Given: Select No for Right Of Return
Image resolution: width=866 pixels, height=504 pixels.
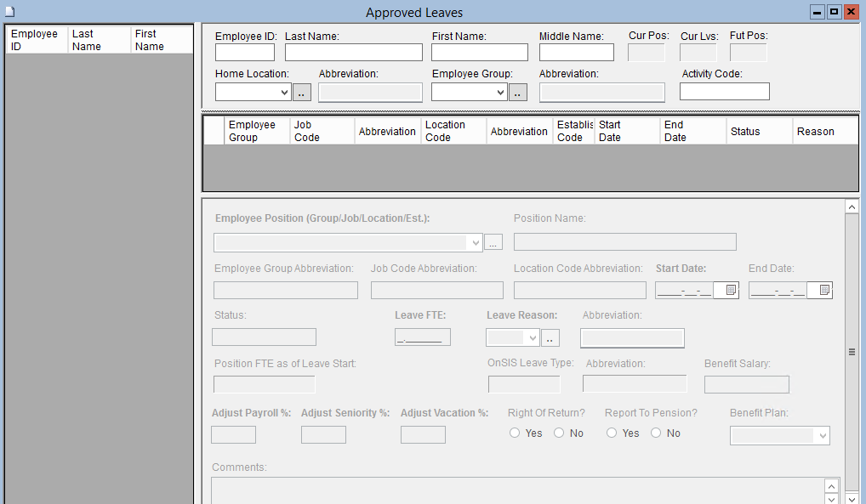Looking at the screenshot, I should pyautogui.click(x=559, y=433).
